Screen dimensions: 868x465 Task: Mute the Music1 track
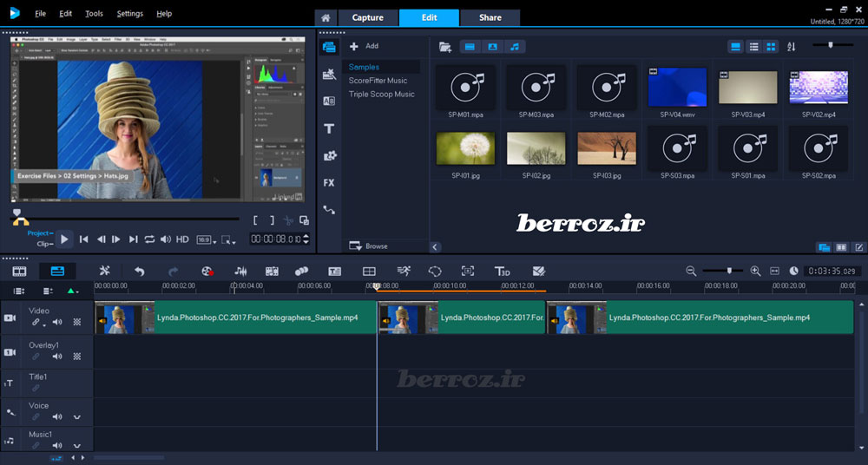pos(57,446)
